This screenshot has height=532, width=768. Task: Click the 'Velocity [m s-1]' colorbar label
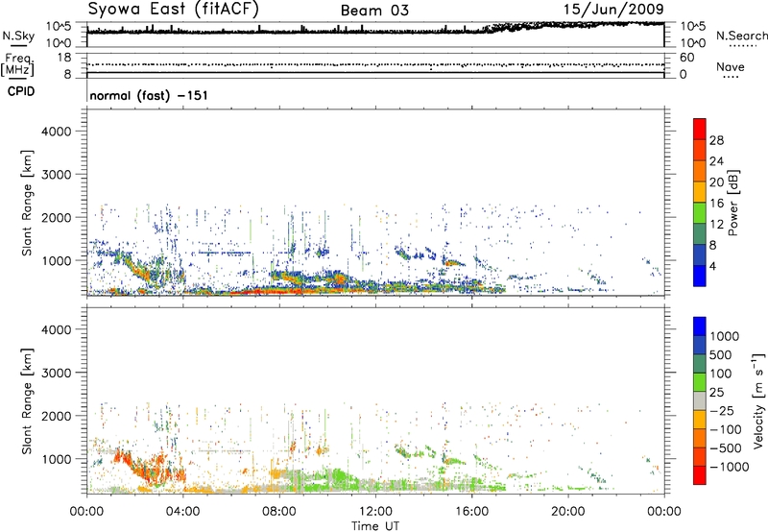click(758, 400)
